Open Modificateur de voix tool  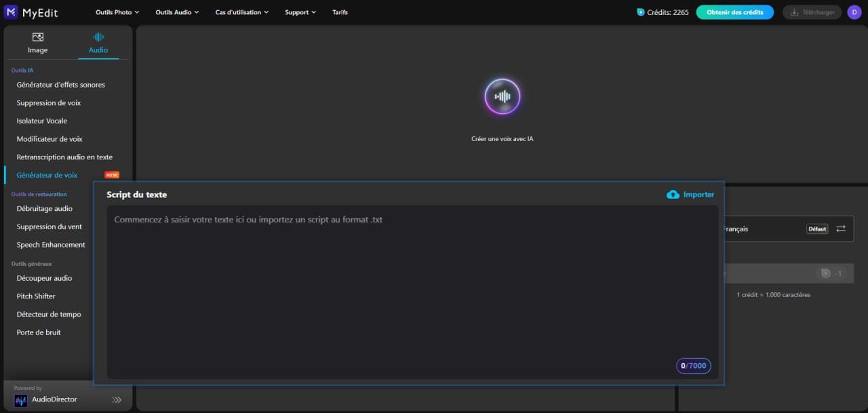coord(50,139)
